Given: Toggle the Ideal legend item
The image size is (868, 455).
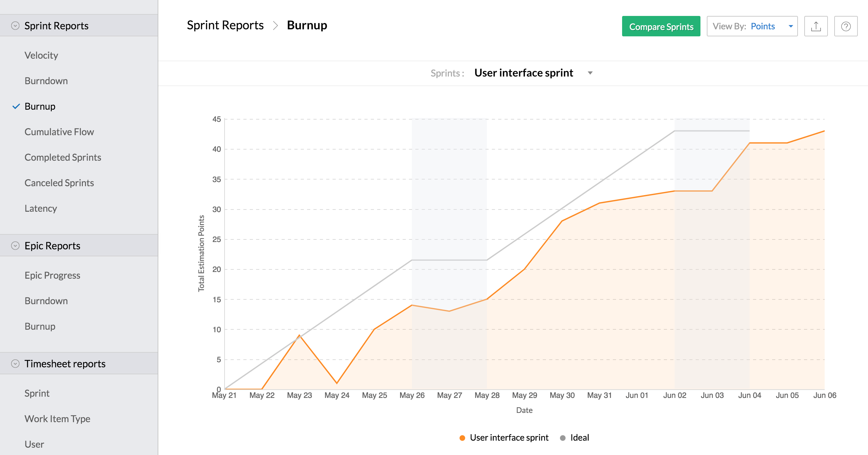Looking at the screenshot, I should (x=575, y=438).
